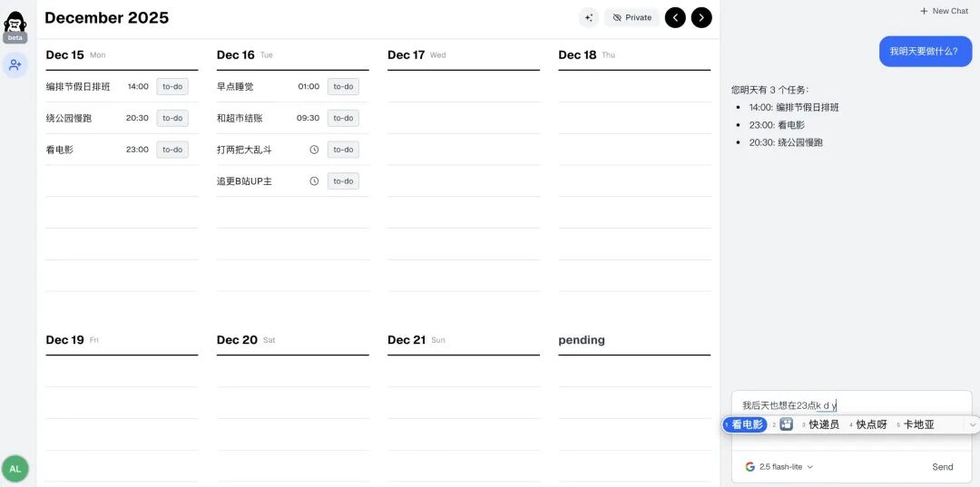The width and height of the screenshot is (980, 487).
Task: Send the chat message
Action: 943,467
